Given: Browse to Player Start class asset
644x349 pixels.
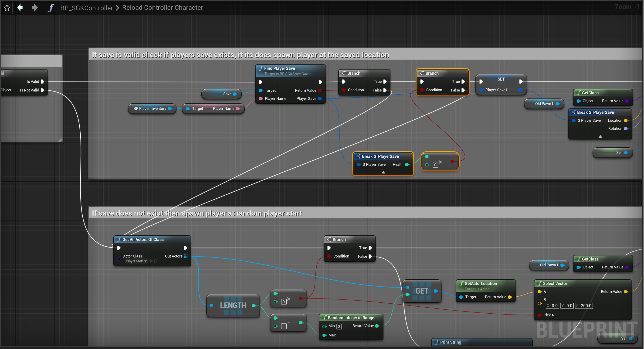Looking at the screenshot, I should coord(156,261).
